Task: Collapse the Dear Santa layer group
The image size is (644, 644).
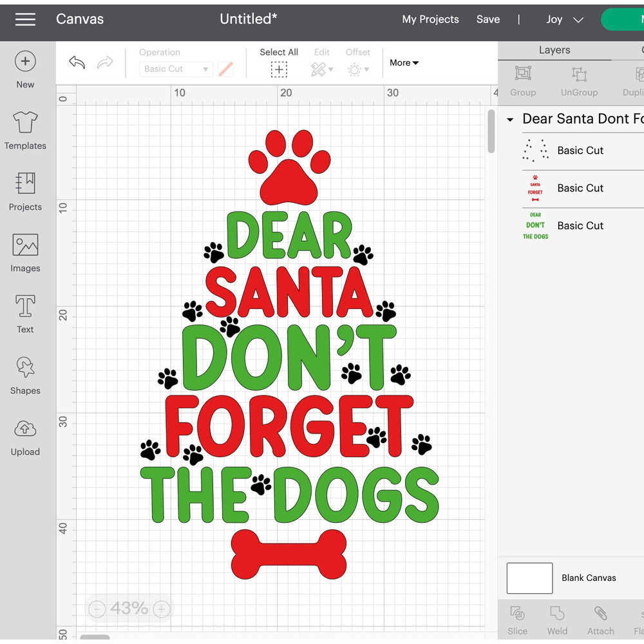Action: [510, 120]
